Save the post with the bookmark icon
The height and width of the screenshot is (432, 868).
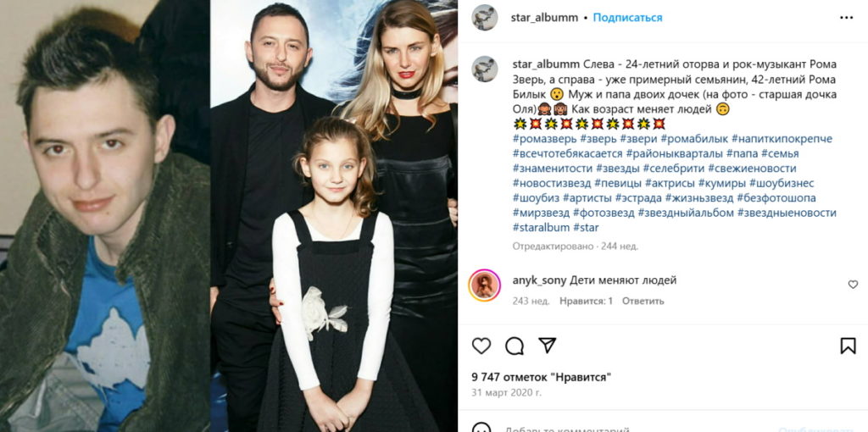point(848,346)
